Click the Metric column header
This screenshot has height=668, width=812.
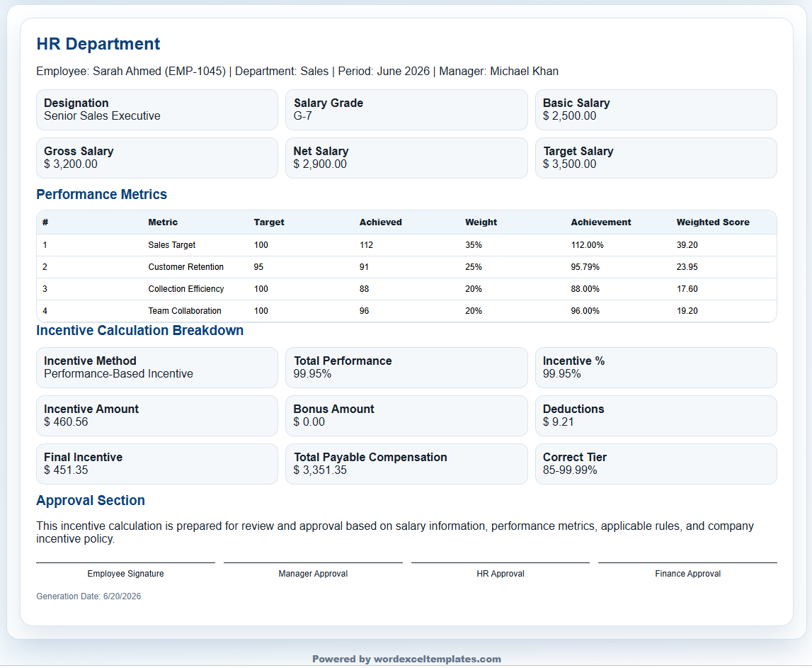pyautogui.click(x=163, y=222)
